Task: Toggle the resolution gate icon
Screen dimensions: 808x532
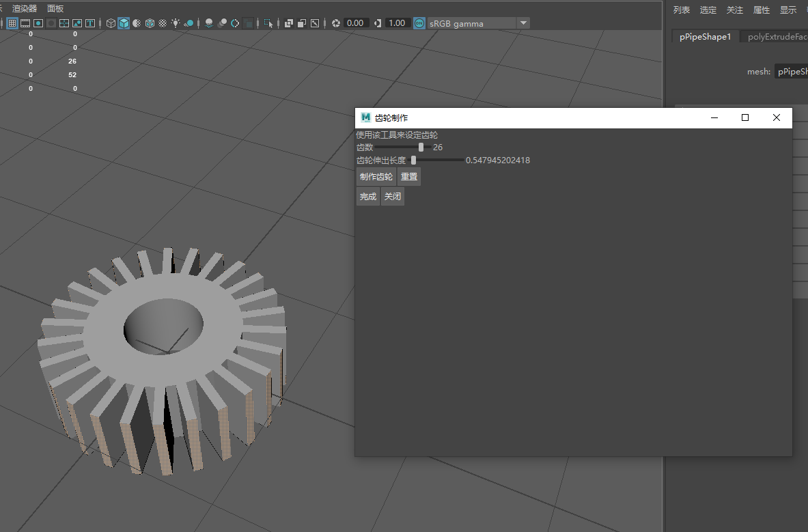Action: coord(38,23)
